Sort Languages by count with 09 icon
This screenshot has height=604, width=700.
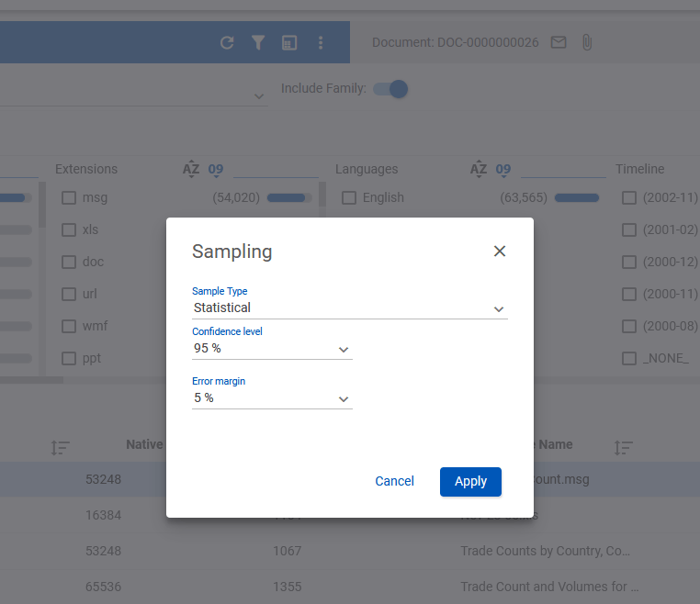pyautogui.click(x=503, y=169)
